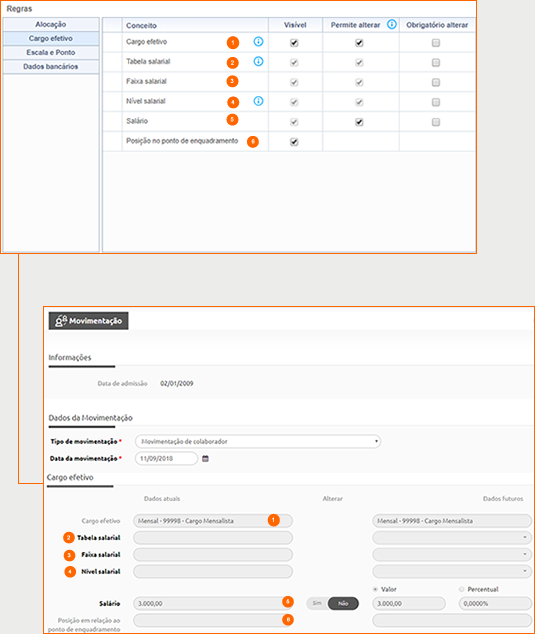Click info icon next to Tabela salarial concept
Screen dimensions: 535x634
(x=258, y=61)
